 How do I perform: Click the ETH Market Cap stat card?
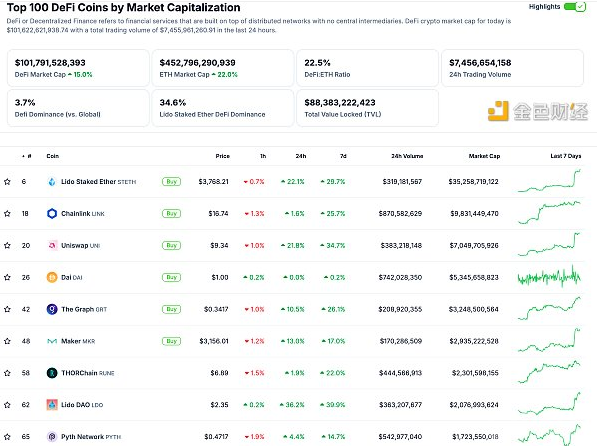click(x=223, y=68)
